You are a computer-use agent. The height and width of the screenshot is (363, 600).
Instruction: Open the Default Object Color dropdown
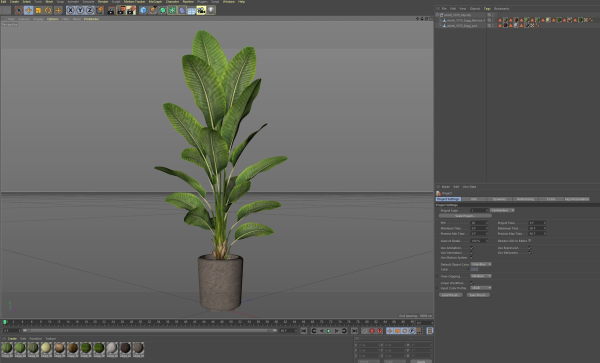pos(481,264)
